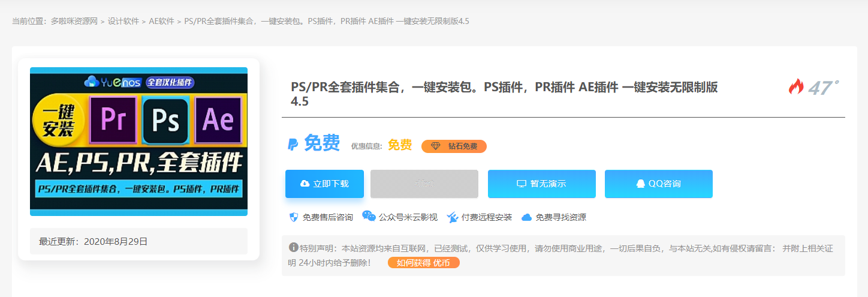
Task: Click the 立即下载 download button
Action: pyautogui.click(x=324, y=184)
